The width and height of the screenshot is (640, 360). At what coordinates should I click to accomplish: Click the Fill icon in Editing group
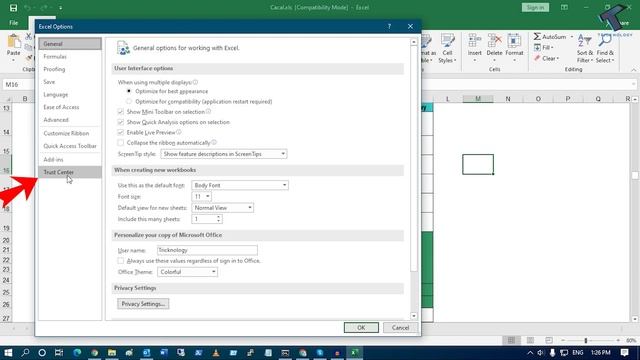pyautogui.click(x=537, y=48)
